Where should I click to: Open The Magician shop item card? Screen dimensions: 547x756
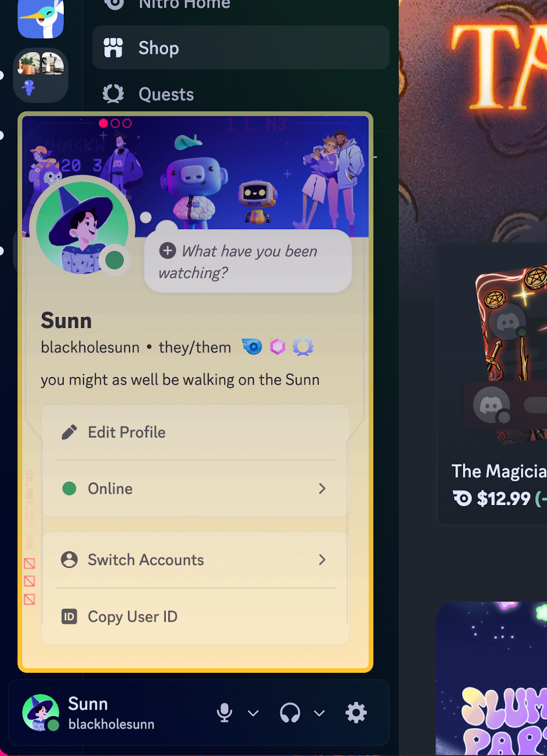[x=492, y=383]
